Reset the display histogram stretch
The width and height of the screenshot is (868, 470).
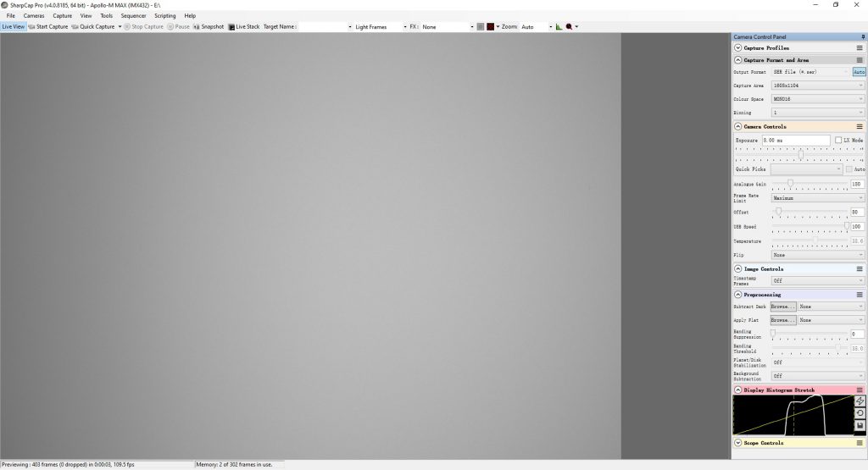point(860,413)
